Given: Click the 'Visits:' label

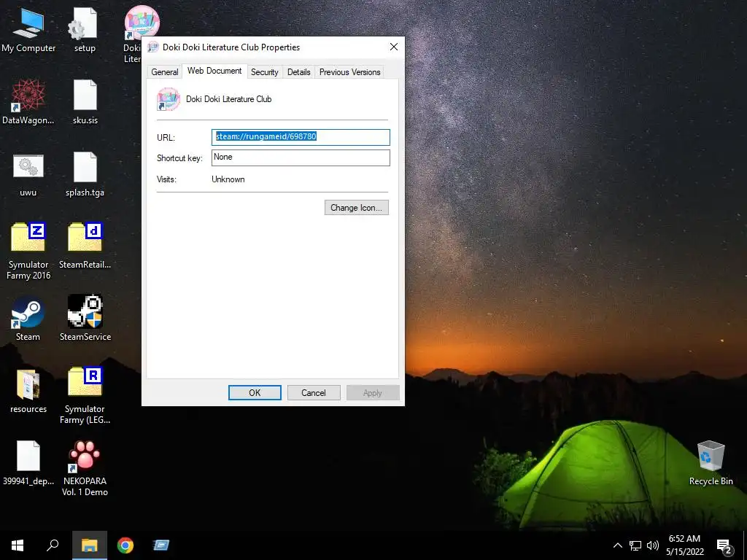Looking at the screenshot, I should 166,179.
